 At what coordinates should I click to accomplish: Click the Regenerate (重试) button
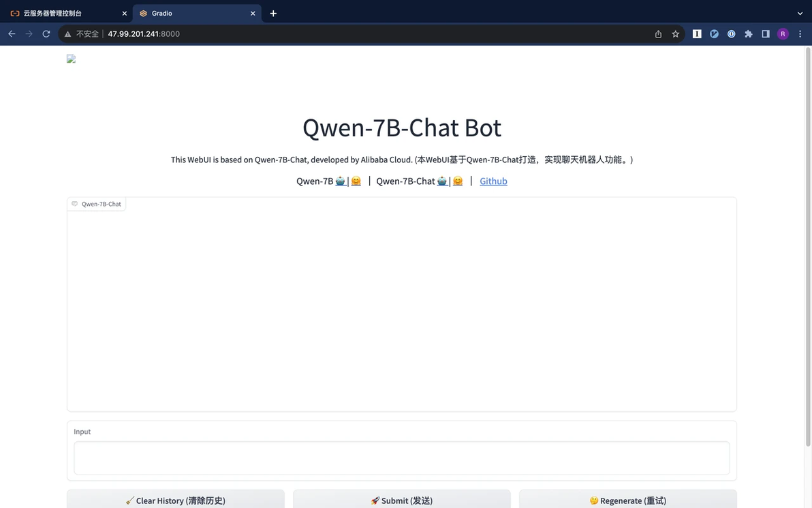(627, 499)
